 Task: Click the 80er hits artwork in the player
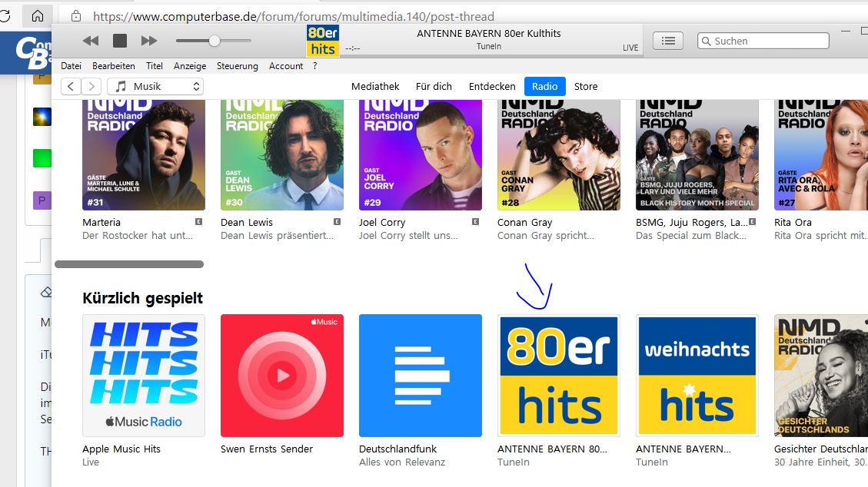point(323,41)
